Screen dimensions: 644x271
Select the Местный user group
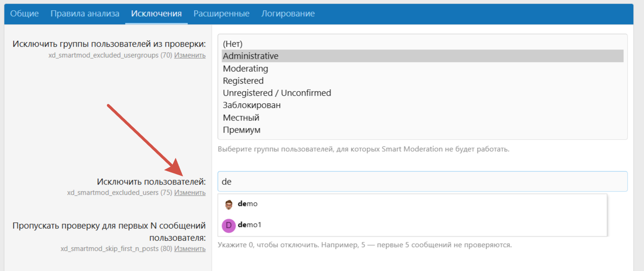click(x=241, y=118)
